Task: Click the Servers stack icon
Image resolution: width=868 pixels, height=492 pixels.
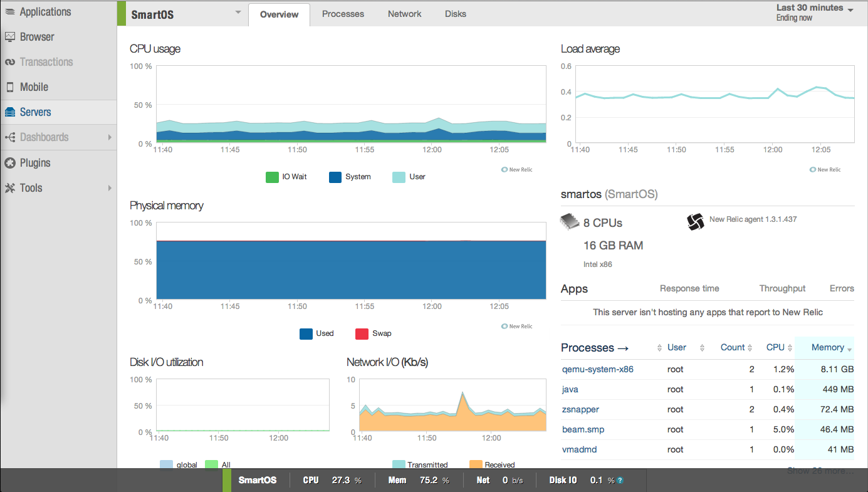Action: coord(10,112)
